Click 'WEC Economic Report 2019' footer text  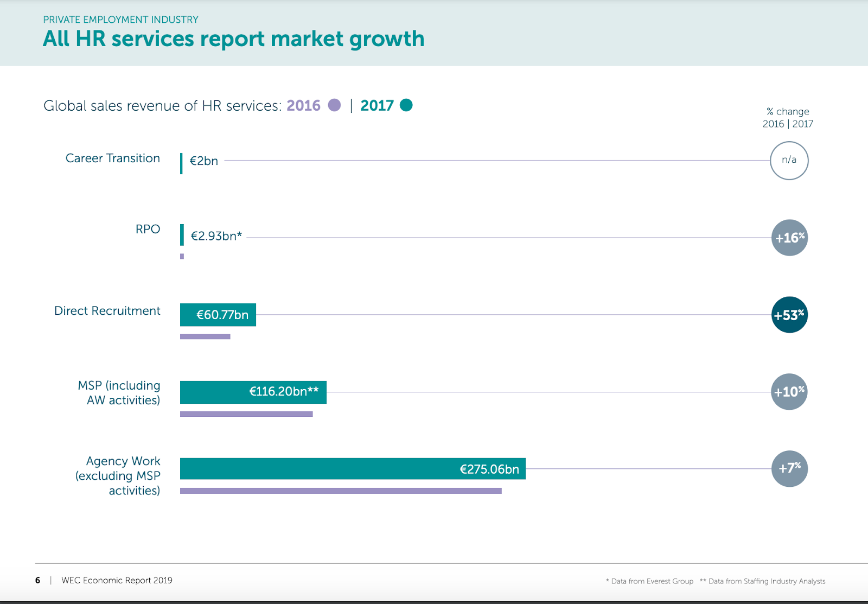coord(117,580)
